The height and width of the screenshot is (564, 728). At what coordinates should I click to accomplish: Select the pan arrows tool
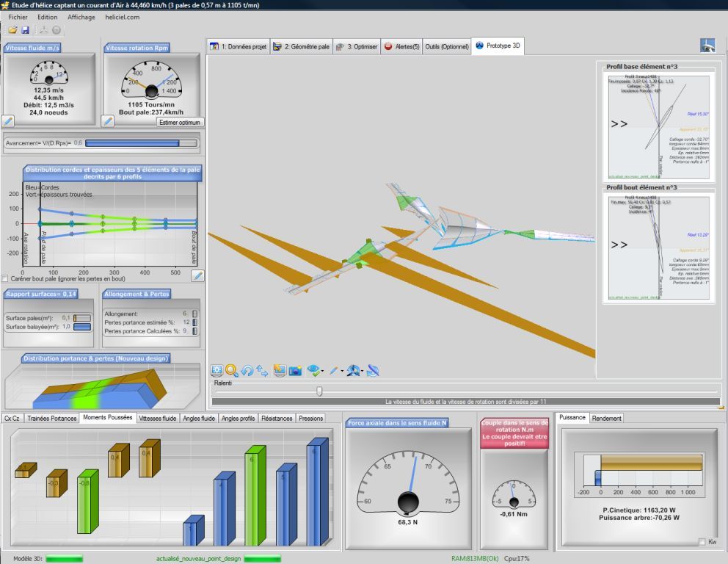click(262, 370)
